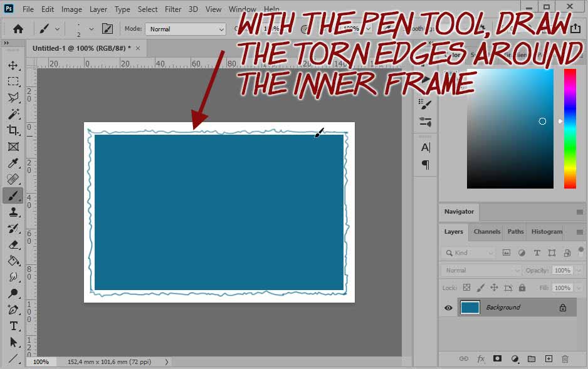The image size is (588, 369).
Task: Select the Eraser tool
Action: [13, 244]
